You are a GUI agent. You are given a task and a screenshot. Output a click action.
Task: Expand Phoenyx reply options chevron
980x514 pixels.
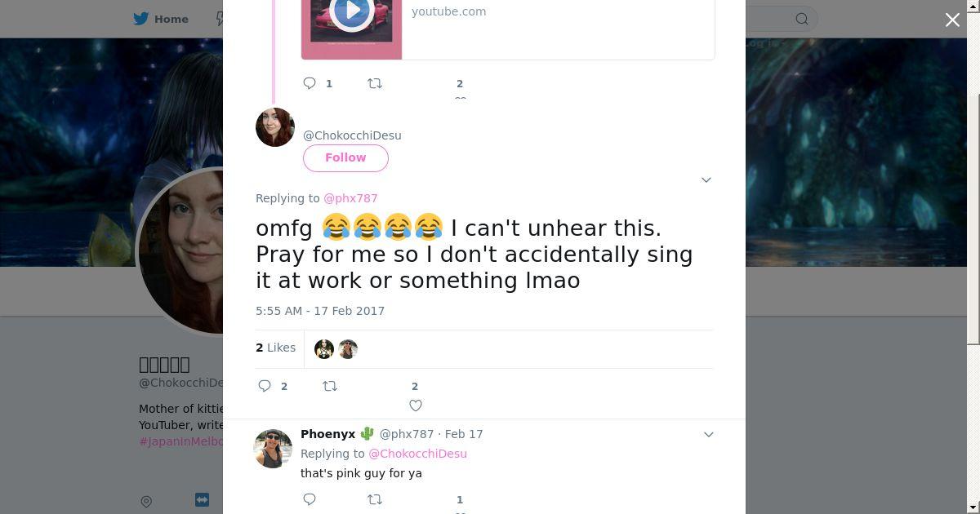[x=709, y=434]
